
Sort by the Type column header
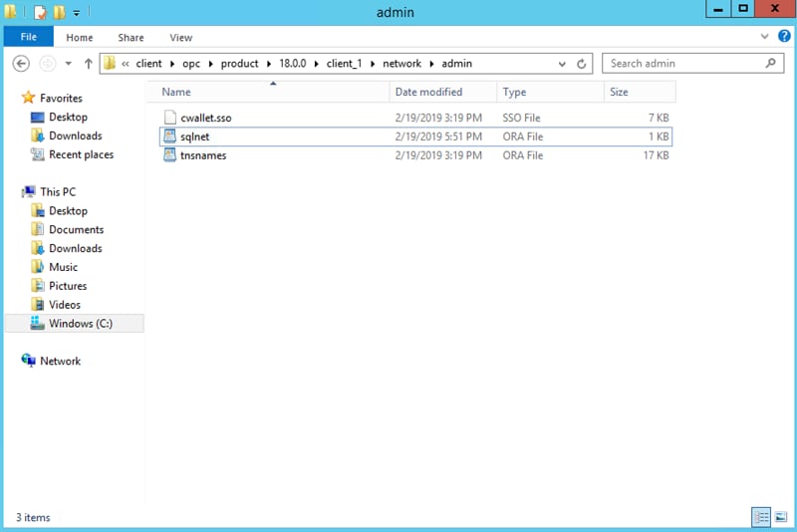click(x=551, y=92)
